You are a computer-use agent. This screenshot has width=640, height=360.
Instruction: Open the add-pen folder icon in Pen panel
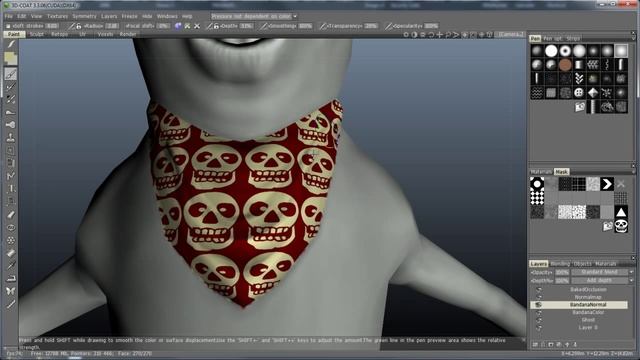580,107
